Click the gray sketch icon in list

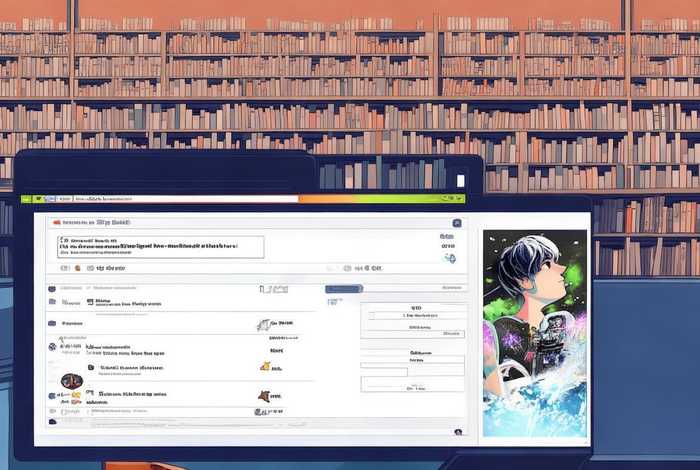[263, 324]
